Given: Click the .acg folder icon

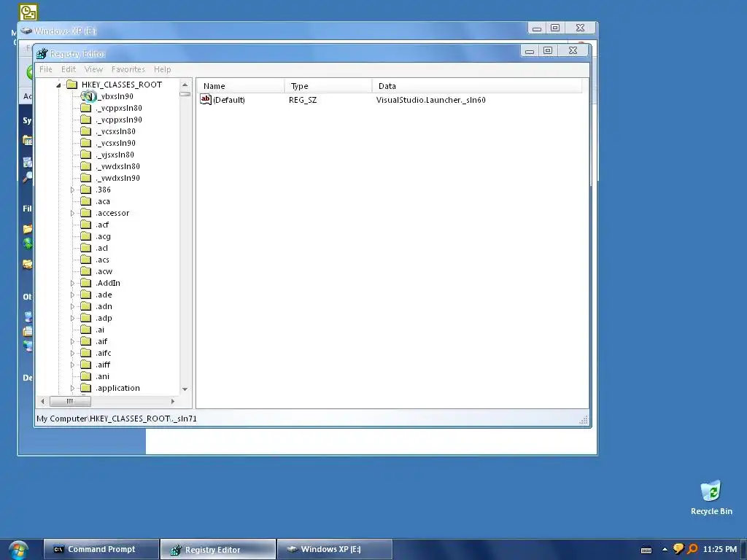Looking at the screenshot, I should [x=86, y=236].
